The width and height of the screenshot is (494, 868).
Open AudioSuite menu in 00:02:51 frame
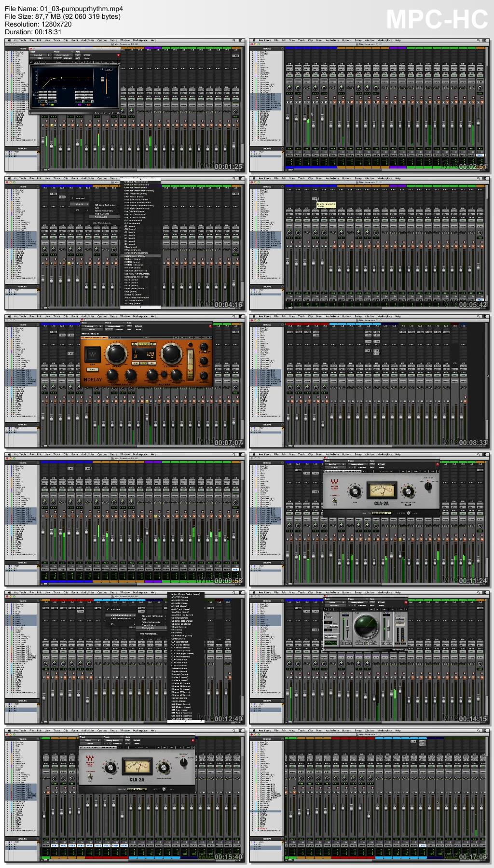point(332,40)
